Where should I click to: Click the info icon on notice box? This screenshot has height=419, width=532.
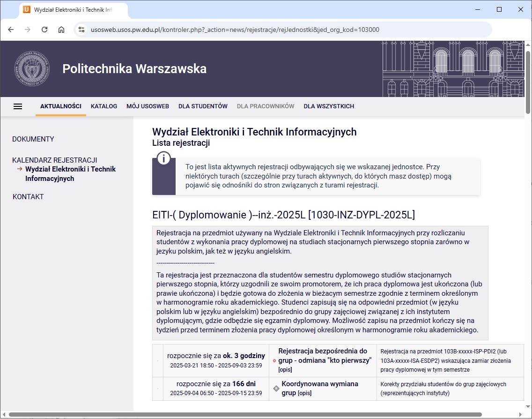coord(164,158)
